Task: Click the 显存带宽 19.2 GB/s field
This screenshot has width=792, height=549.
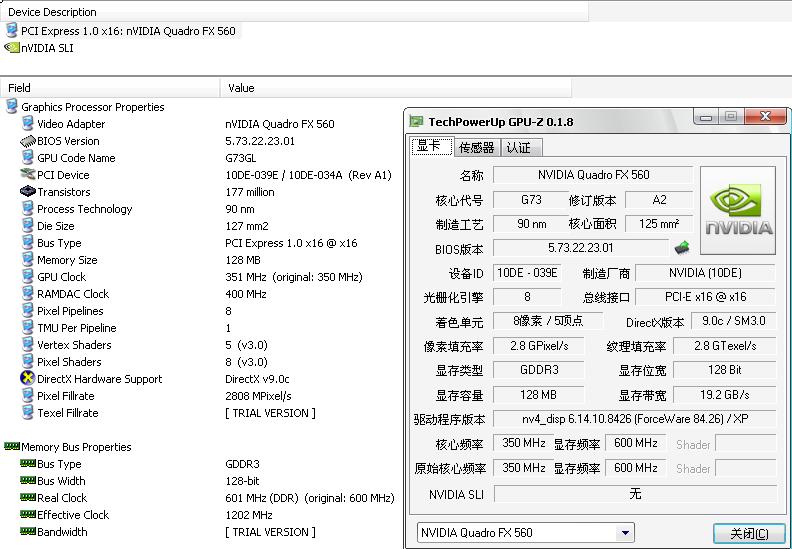Action: 725,394
